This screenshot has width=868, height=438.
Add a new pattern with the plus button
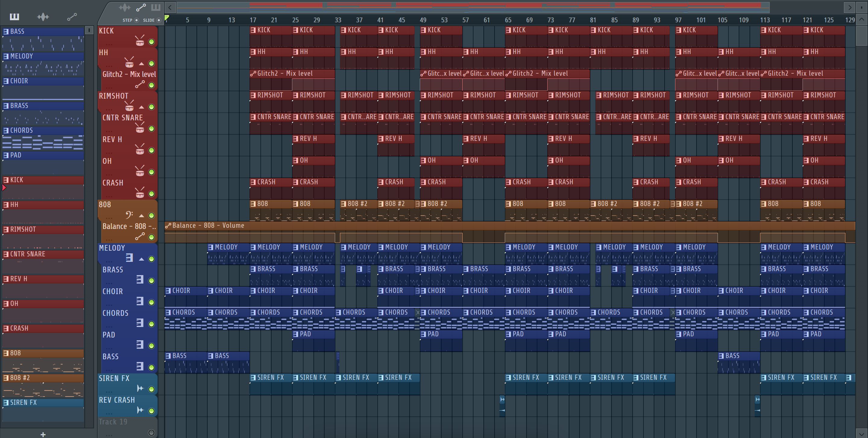click(43, 434)
